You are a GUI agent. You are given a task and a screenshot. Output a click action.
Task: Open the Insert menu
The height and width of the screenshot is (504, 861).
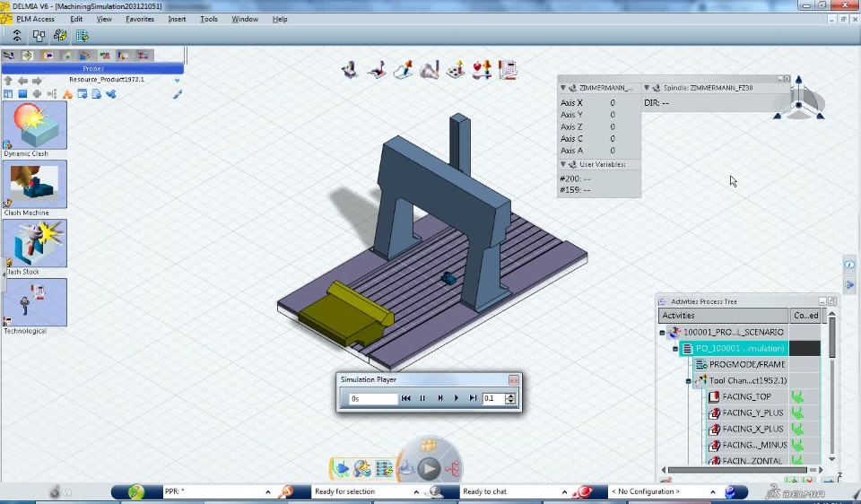177,19
